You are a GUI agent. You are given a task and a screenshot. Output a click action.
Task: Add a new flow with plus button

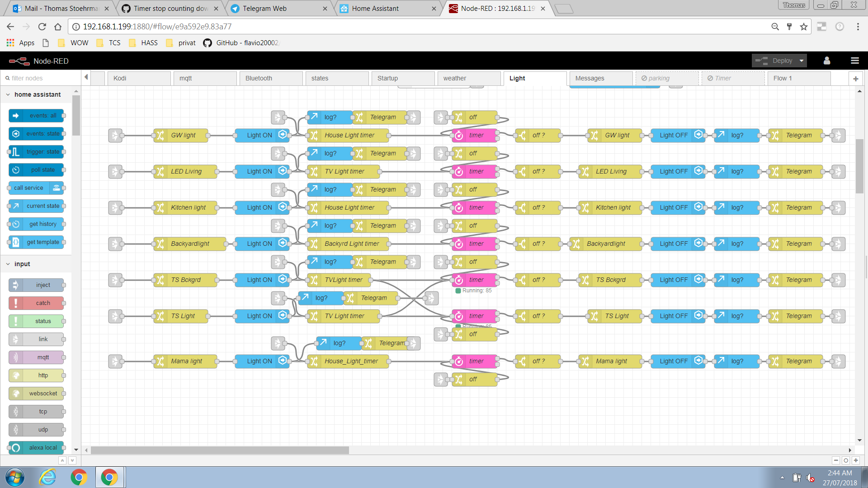click(855, 78)
